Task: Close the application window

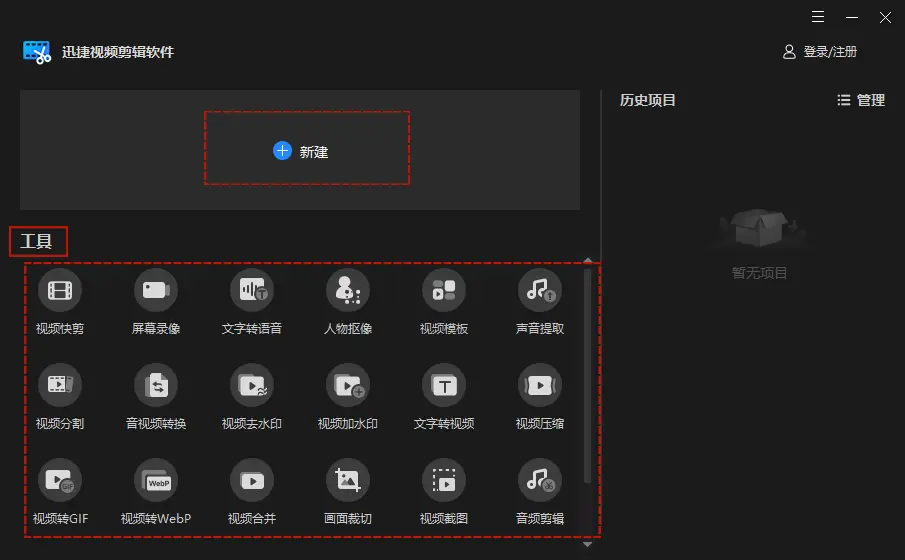Action: (885, 17)
